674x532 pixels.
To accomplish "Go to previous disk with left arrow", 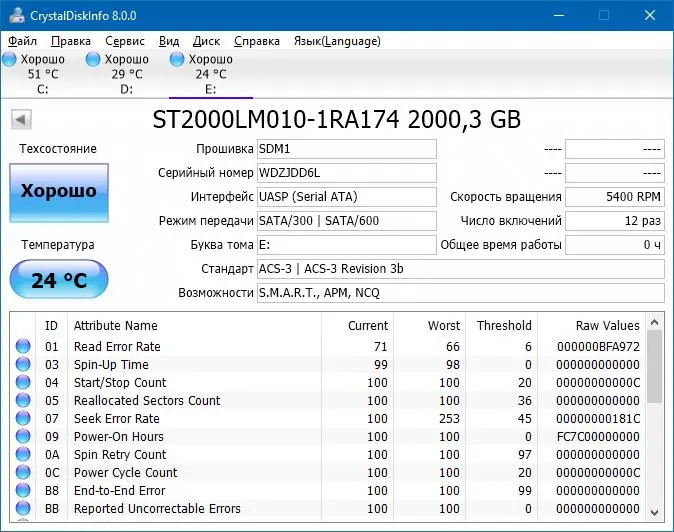I will click(21, 119).
